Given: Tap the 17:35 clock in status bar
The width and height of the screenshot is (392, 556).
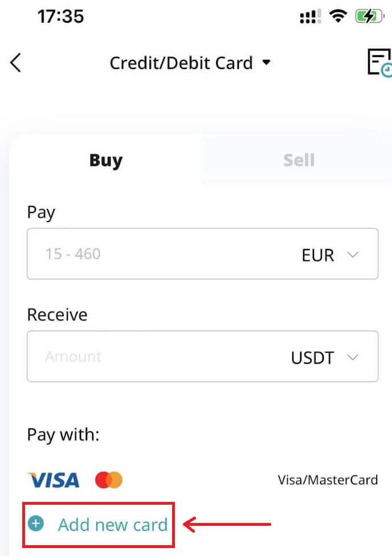Looking at the screenshot, I should (61, 16).
